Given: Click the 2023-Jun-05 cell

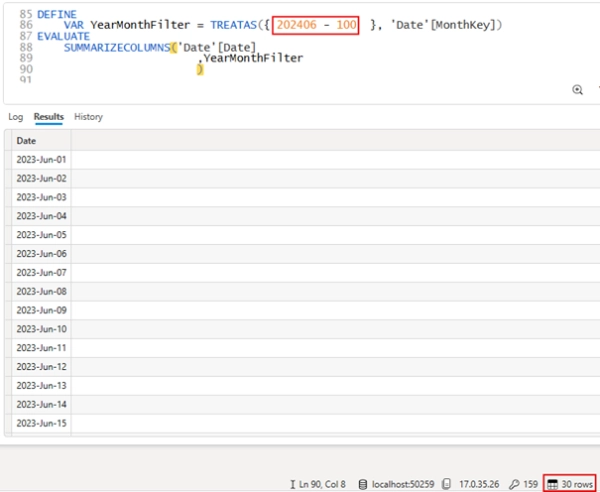Looking at the screenshot, I should (x=41, y=235).
